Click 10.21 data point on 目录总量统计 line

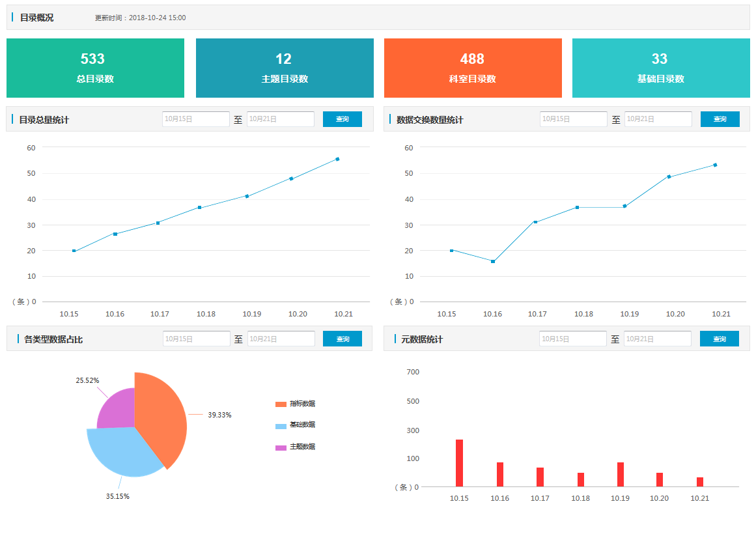[x=337, y=159]
